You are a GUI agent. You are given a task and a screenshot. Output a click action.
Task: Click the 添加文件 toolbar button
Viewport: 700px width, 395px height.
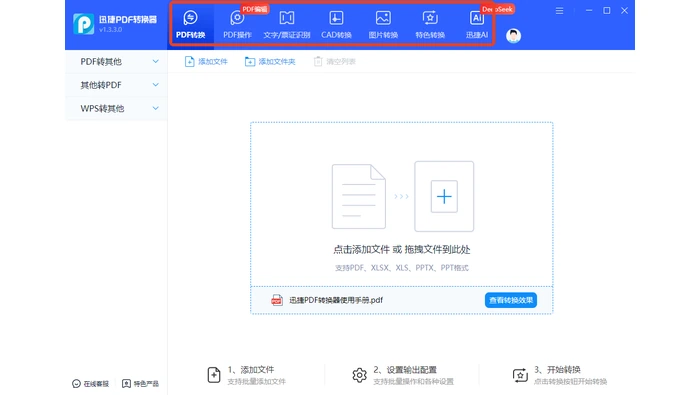click(x=206, y=62)
